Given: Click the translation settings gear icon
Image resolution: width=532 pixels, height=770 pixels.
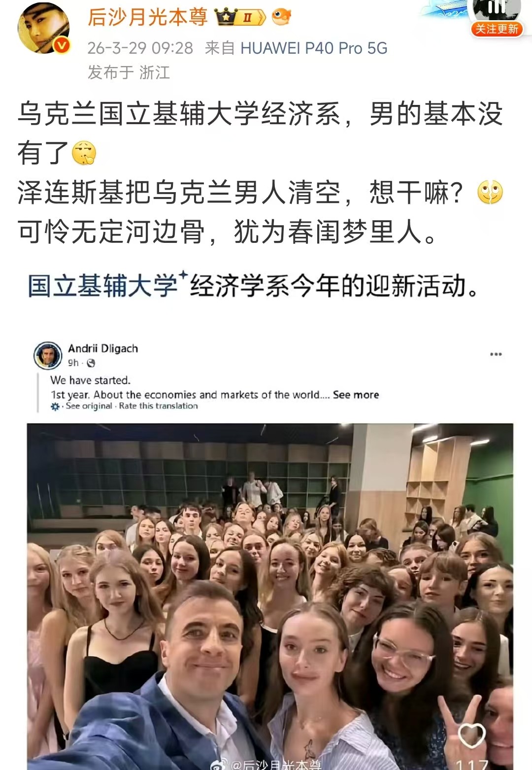Looking at the screenshot, I should point(55,406).
